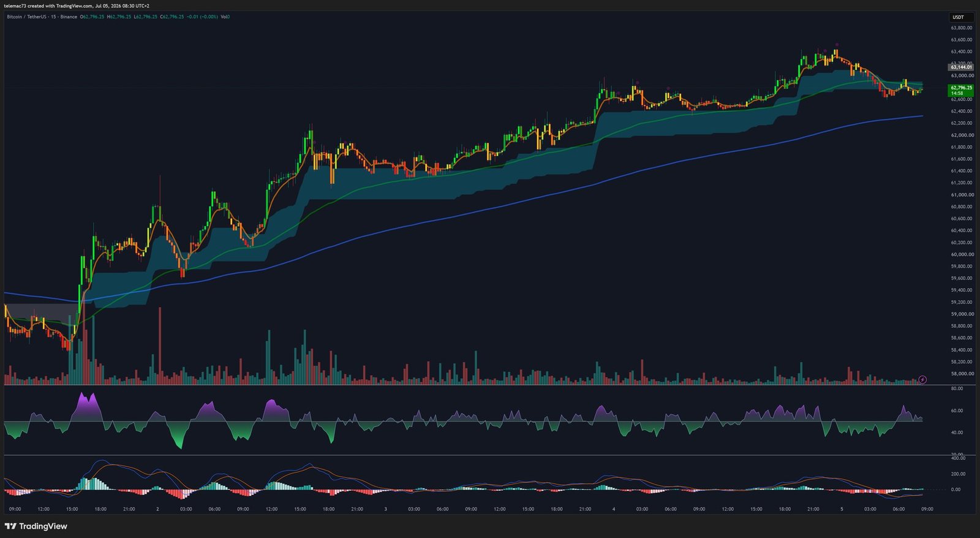Select the current price label showing 14:58 countdown
980x538 pixels.
click(960, 90)
